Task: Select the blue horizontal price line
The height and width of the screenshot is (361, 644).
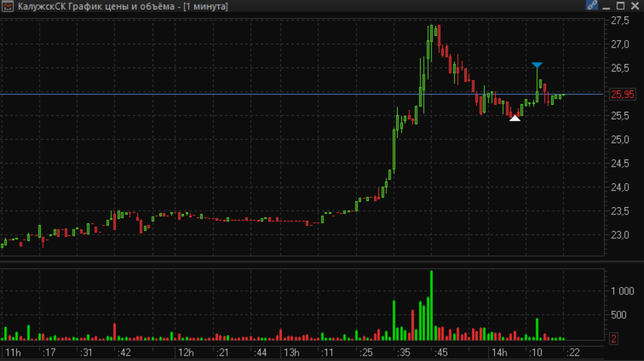Action: click(302, 95)
